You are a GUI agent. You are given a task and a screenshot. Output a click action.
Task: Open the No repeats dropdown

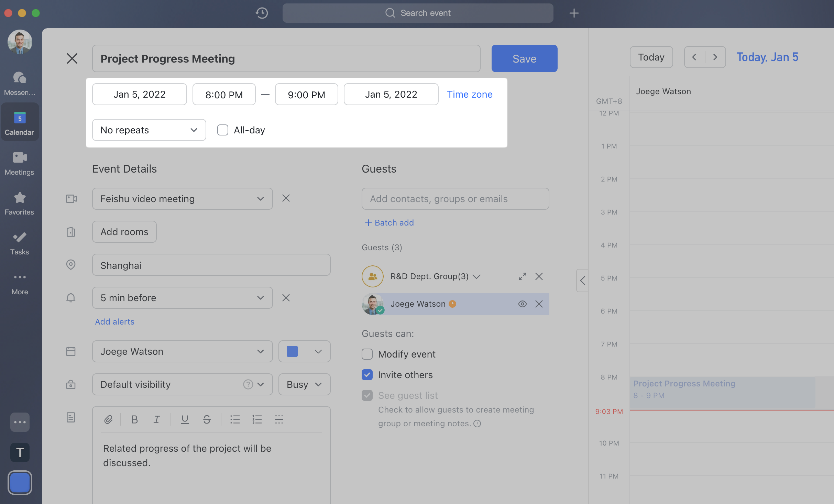(x=149, y=130)
